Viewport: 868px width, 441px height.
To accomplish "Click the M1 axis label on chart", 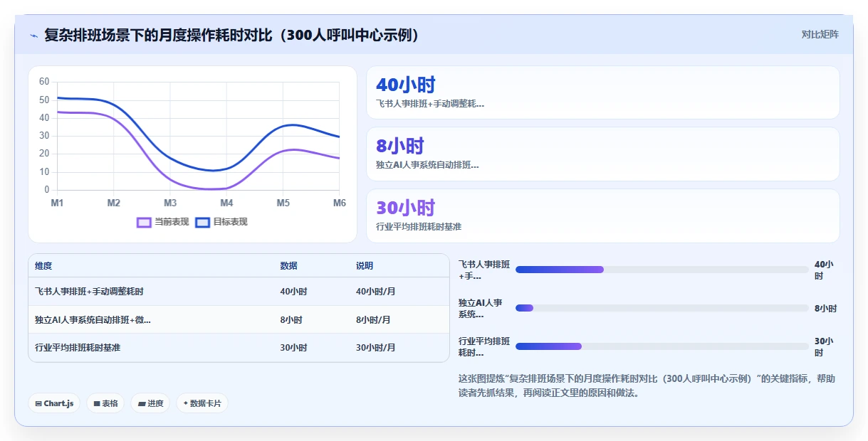I will click(57, 203).
